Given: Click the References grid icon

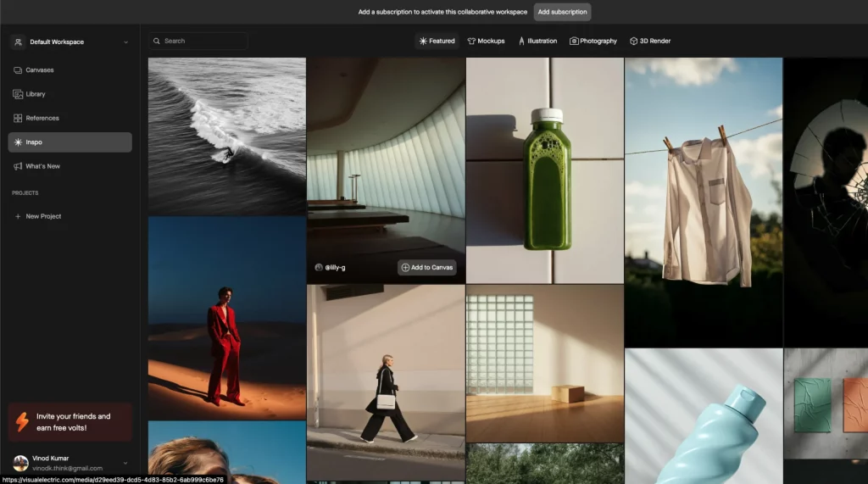Looking at the screenshot, I should (x=18, y=118).
